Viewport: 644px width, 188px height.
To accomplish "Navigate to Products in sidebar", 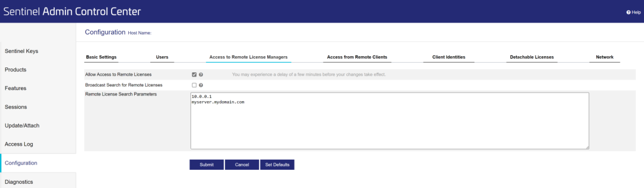I will pos(15,70).
